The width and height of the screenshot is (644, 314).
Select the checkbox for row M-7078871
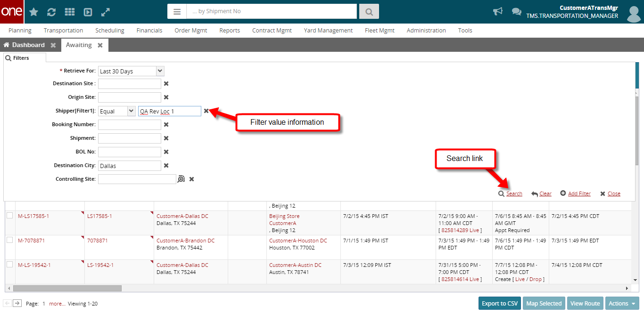point(10,240)
